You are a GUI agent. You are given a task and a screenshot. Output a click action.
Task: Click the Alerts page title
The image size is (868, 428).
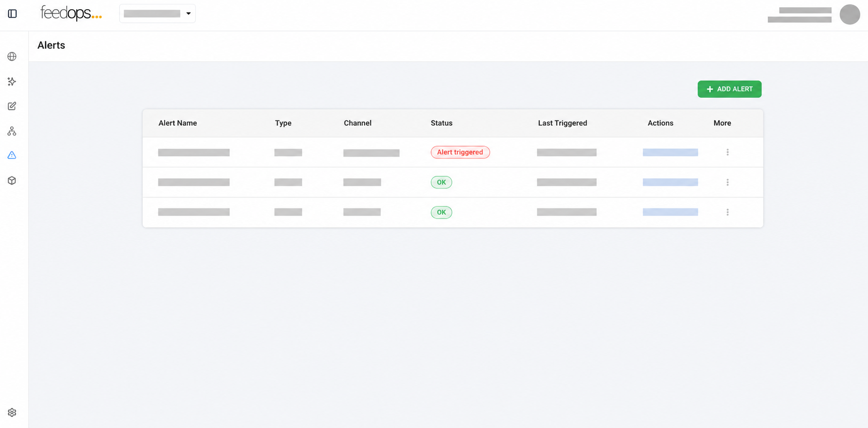(x=51, y=45)
